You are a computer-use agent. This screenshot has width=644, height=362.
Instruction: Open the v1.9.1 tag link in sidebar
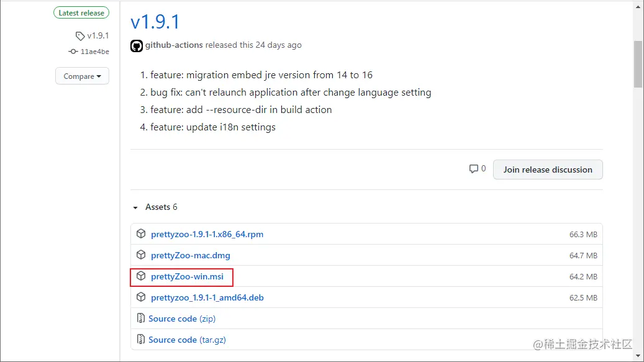pos(98,36)
